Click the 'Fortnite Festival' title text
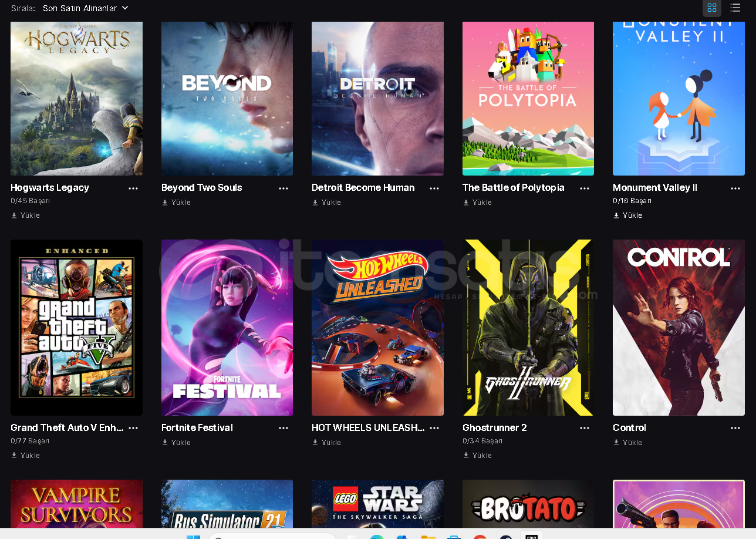The width and height of the screenshot is (756, 539). coord(197,428)
